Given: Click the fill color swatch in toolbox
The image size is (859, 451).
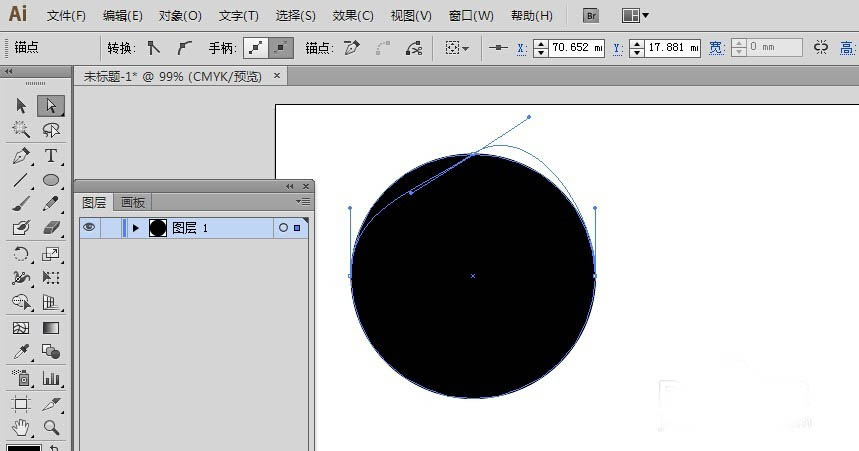Looking at the screenshot, I should 24,448.
